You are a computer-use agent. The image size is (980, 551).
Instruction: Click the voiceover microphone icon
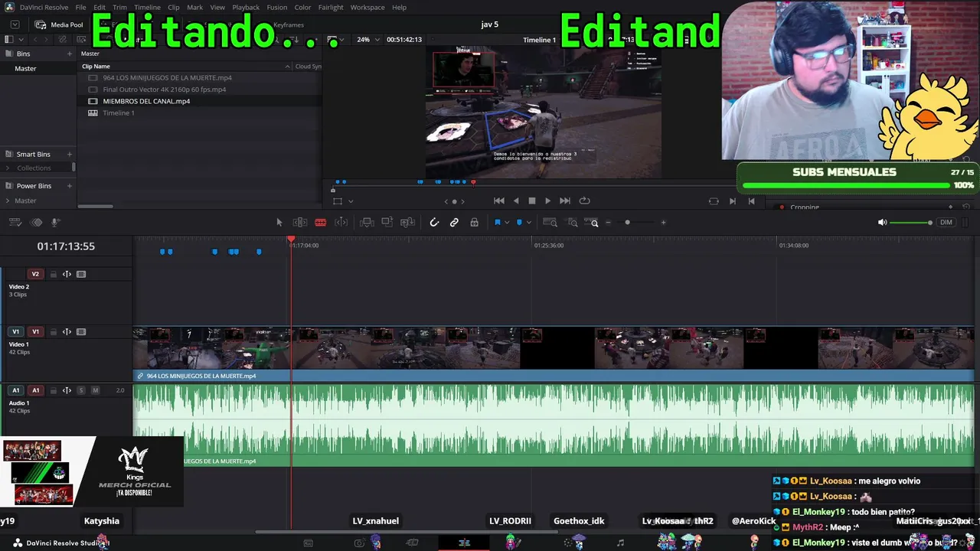pyautogui.click(x=56, y=223)
